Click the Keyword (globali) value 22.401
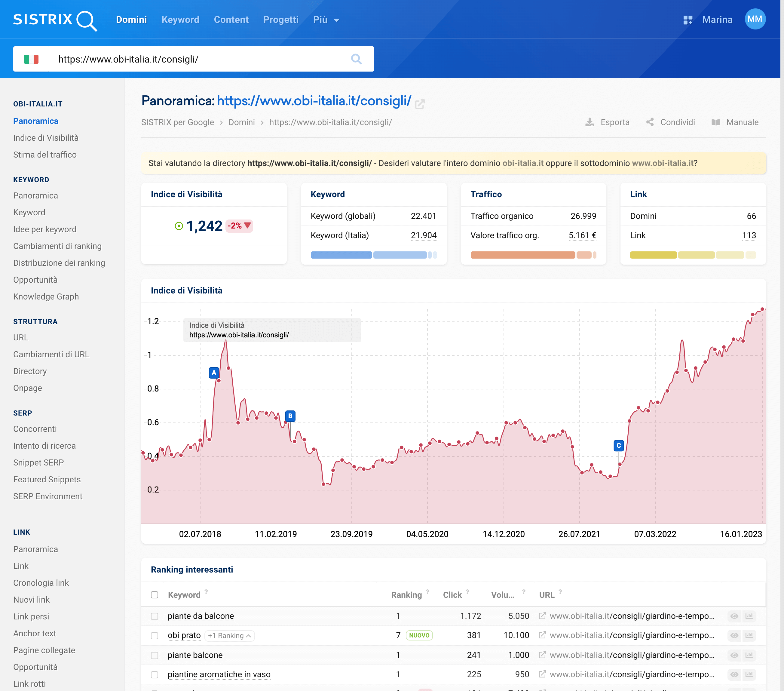 424,216
